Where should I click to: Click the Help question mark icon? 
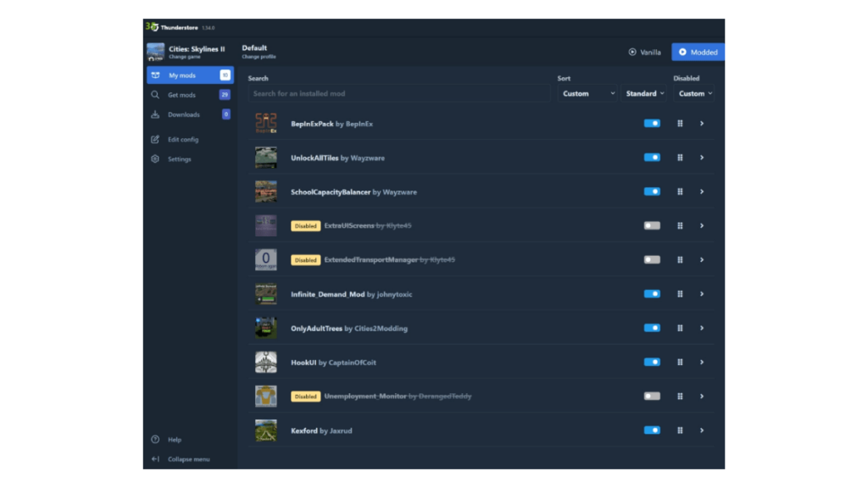click(155, 440)
